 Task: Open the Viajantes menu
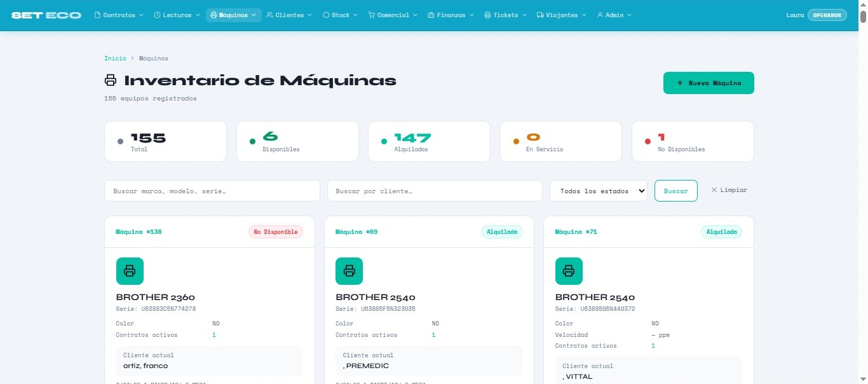(562, 15)
